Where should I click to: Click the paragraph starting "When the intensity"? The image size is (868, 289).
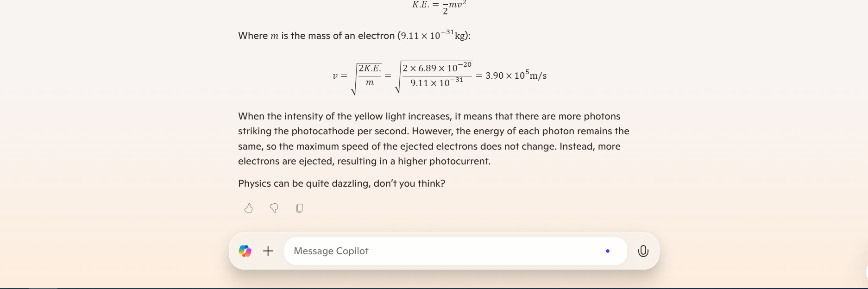(434, 139)
